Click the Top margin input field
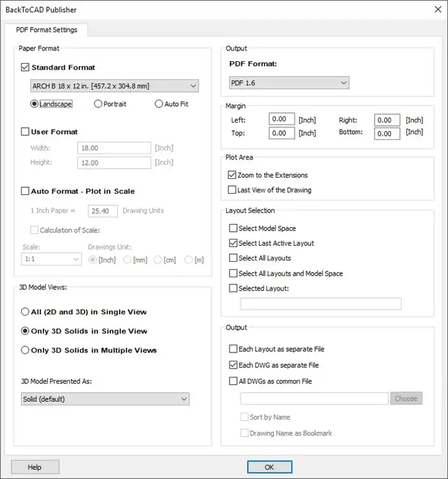Image resolution: width=448 pixels, height=479 pixels. 282,133
